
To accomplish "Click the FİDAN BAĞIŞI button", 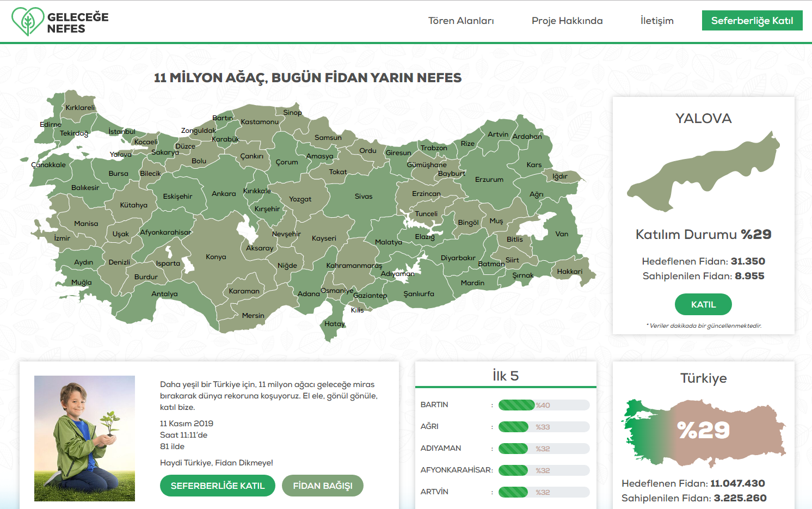I will click(x=323, y=486).
